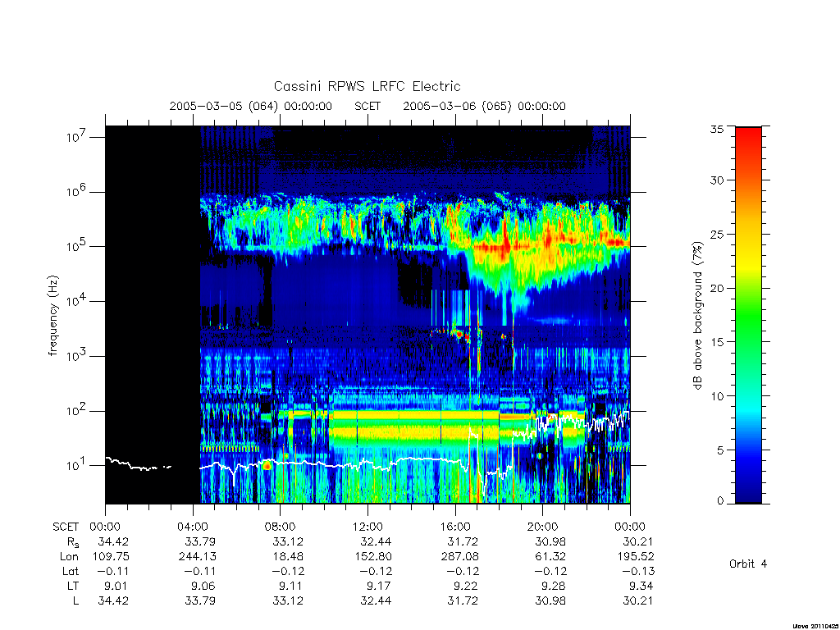Click colorbar tick value '10'

[x=716, y=396]
